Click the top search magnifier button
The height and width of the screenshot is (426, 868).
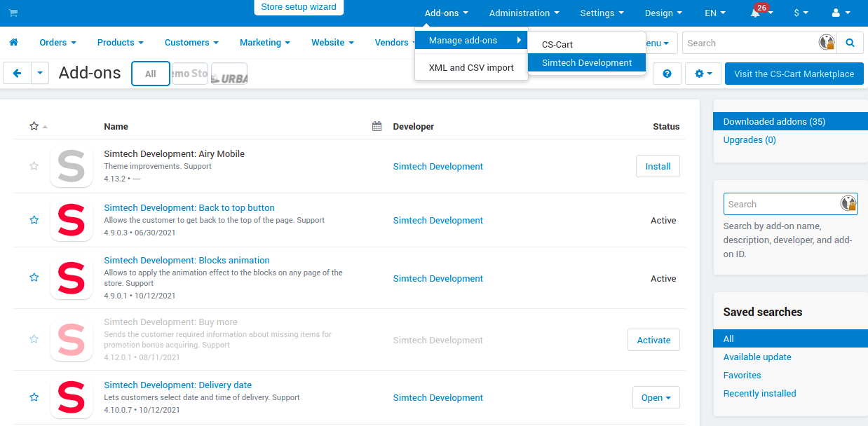pos(850,43)
